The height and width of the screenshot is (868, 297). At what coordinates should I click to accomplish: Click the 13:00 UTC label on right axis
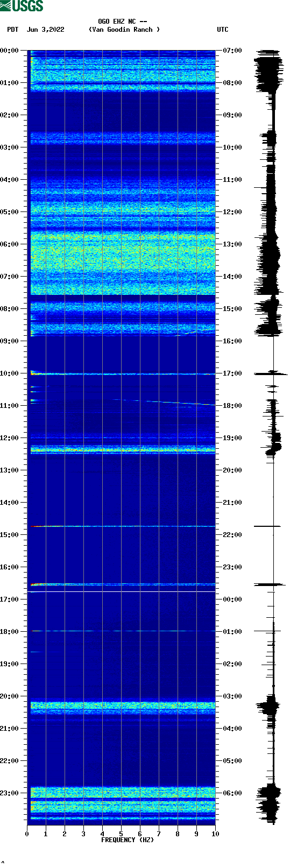(x=232, y=244)
